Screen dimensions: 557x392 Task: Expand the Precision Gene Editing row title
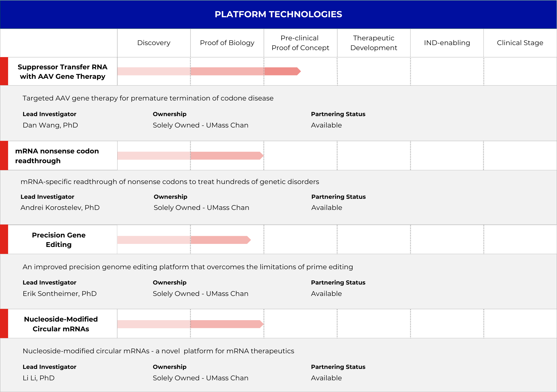click(59, 240)
